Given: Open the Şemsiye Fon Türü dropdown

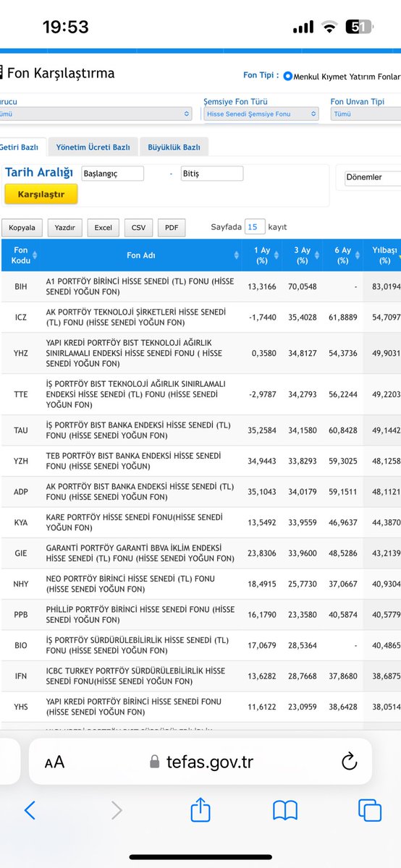Looking at the screenshot, I should click(x=261, y=114).
